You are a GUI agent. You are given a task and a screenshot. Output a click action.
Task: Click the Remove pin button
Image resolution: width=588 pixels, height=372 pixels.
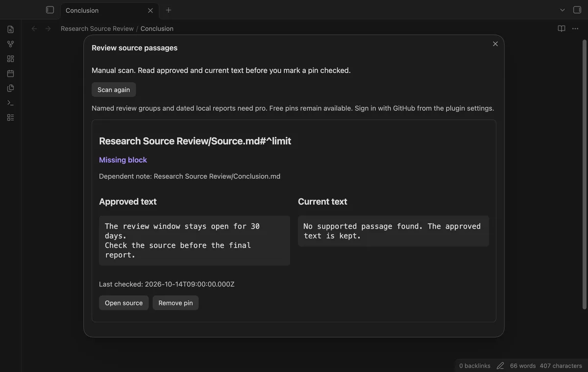[x=175, y=303]
